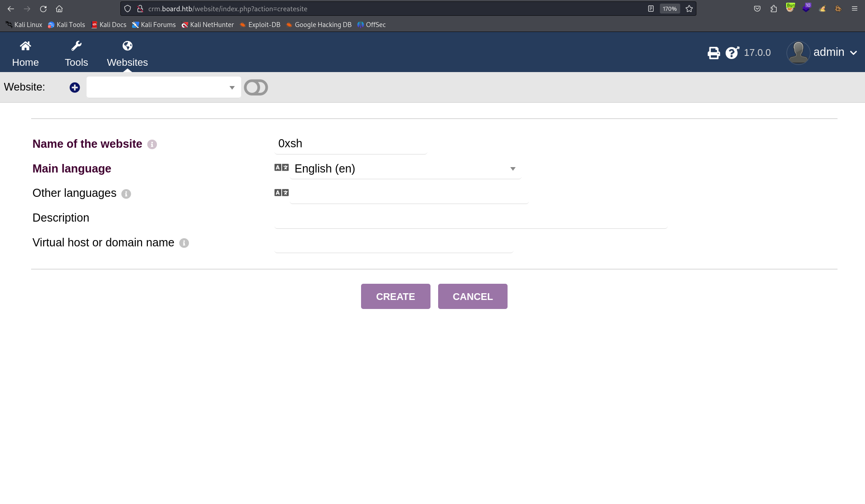Click the language icon beside Main language
The image size is (865, 504).
282,168
